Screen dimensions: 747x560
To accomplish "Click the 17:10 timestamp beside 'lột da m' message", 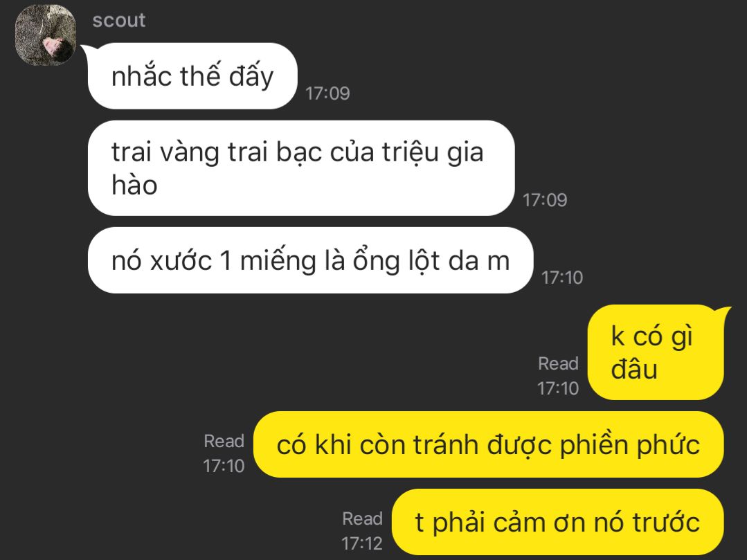I will pyautogui.click(x=562, y=278).
